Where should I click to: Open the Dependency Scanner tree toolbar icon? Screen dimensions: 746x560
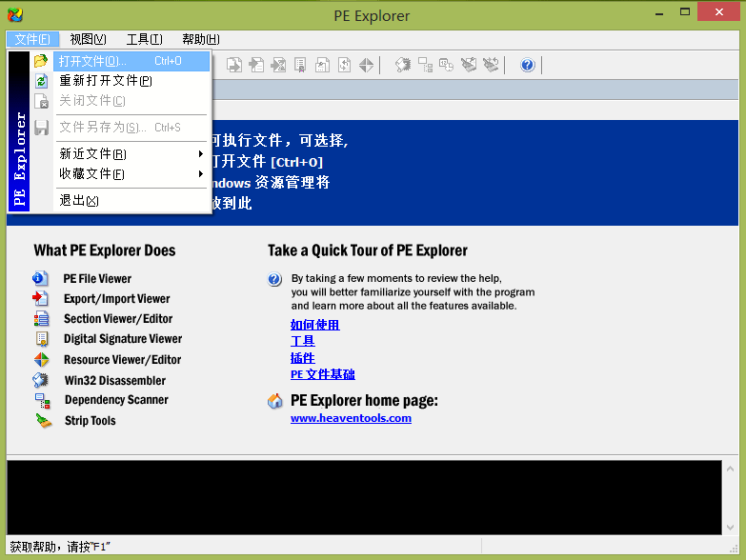[425, 65]
